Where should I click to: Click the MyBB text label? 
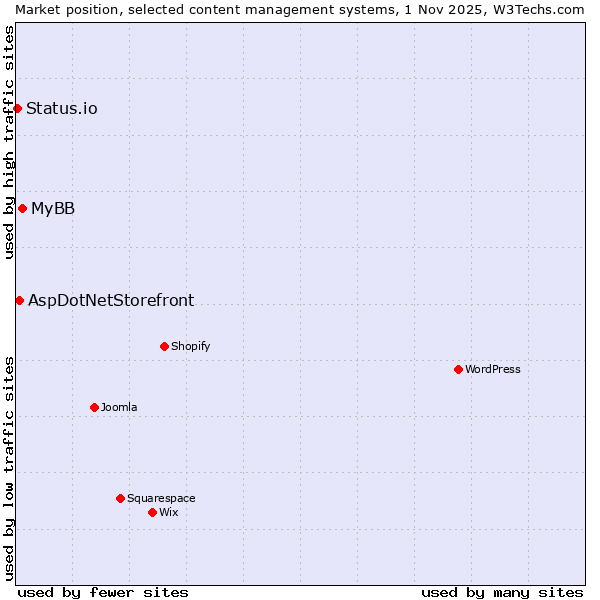click(x=53, y=208)
